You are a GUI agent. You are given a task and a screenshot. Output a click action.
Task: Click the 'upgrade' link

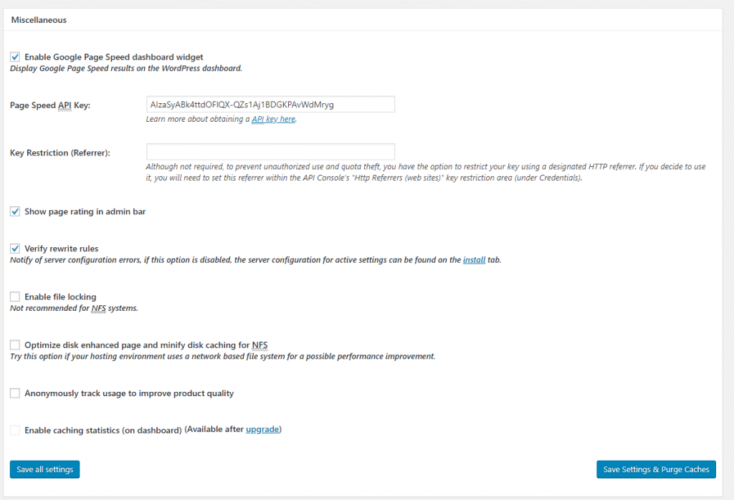click(x=263, y=429)
